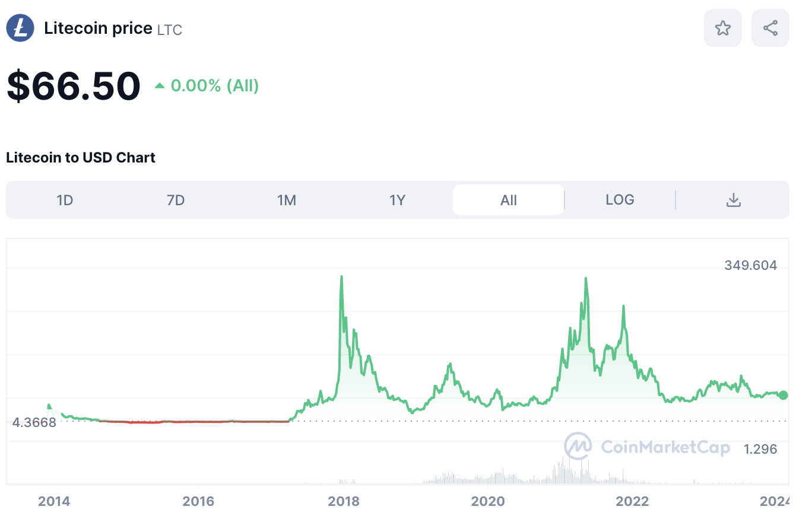This screenshot has height=532, width=796.
Task: Click the Litecoin price heading
Action: (x=98, y=28)
